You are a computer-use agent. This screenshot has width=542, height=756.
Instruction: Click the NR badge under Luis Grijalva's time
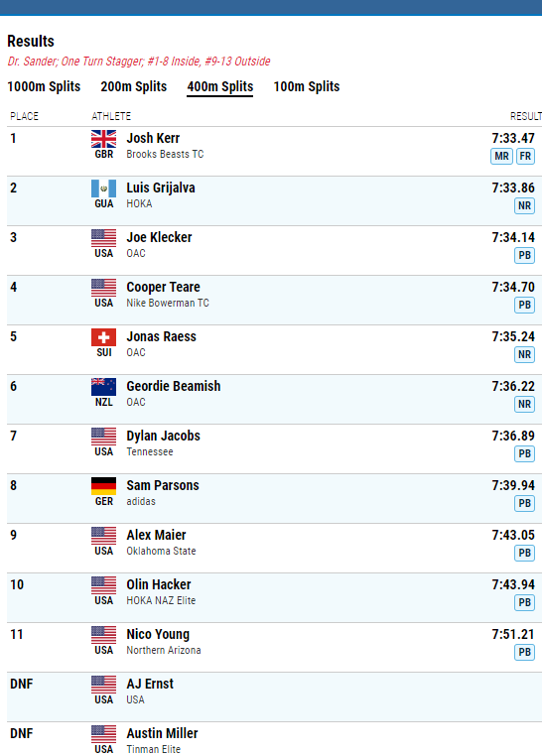(x=525, y=206)
